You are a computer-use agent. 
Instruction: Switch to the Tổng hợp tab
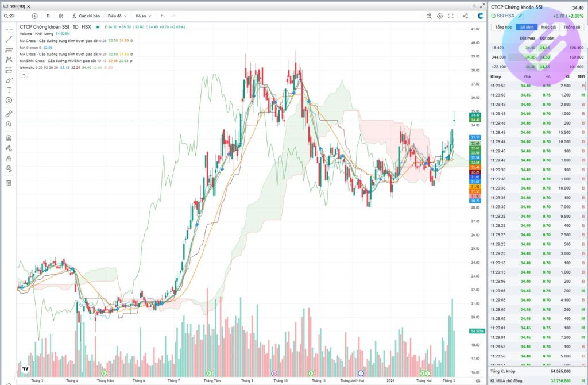(x=503, y=27)
